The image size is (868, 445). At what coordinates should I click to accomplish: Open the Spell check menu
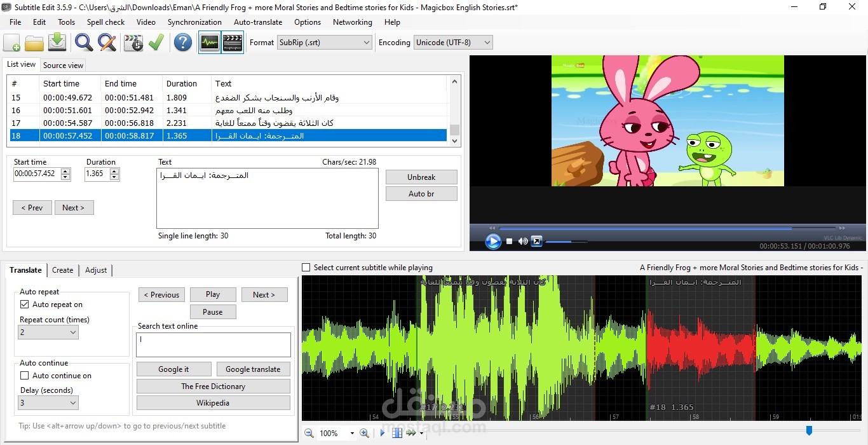[106, 22]
